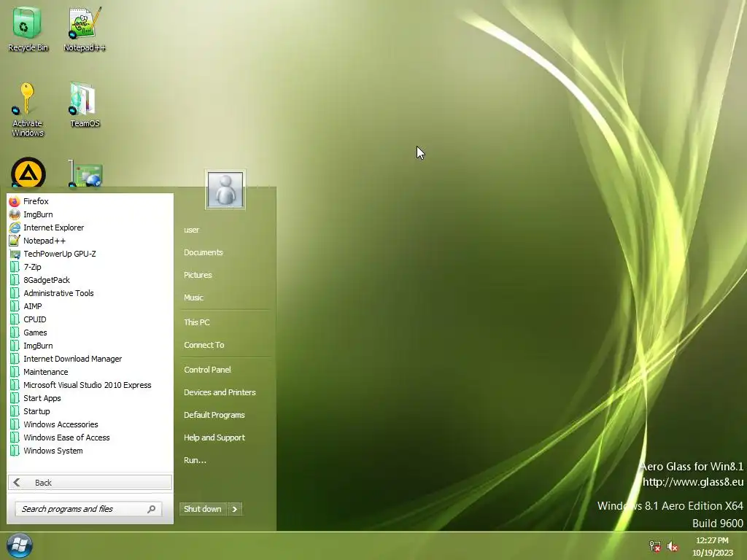
Task: Expand the 8GadgetPack folder
Action: (90, 280)
